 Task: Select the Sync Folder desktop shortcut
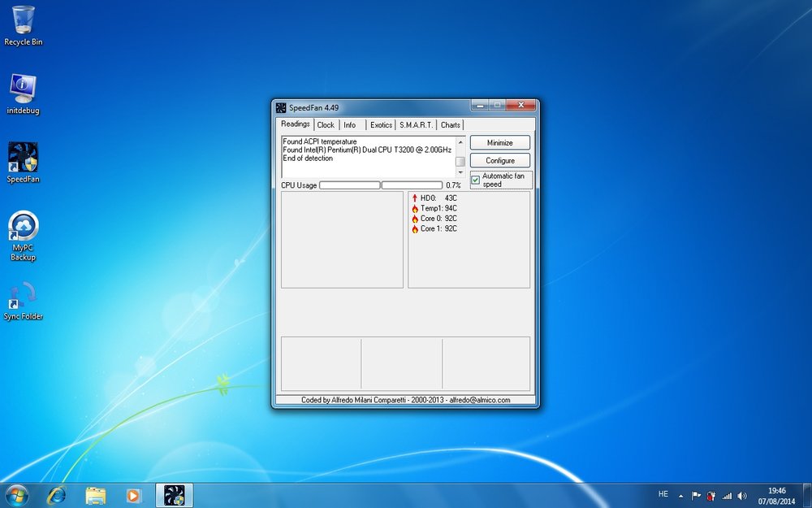(x=23, y=301)
